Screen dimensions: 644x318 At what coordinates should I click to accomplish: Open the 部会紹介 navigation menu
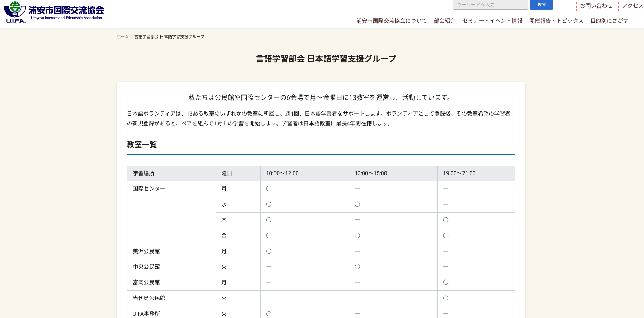click(444, 21)
